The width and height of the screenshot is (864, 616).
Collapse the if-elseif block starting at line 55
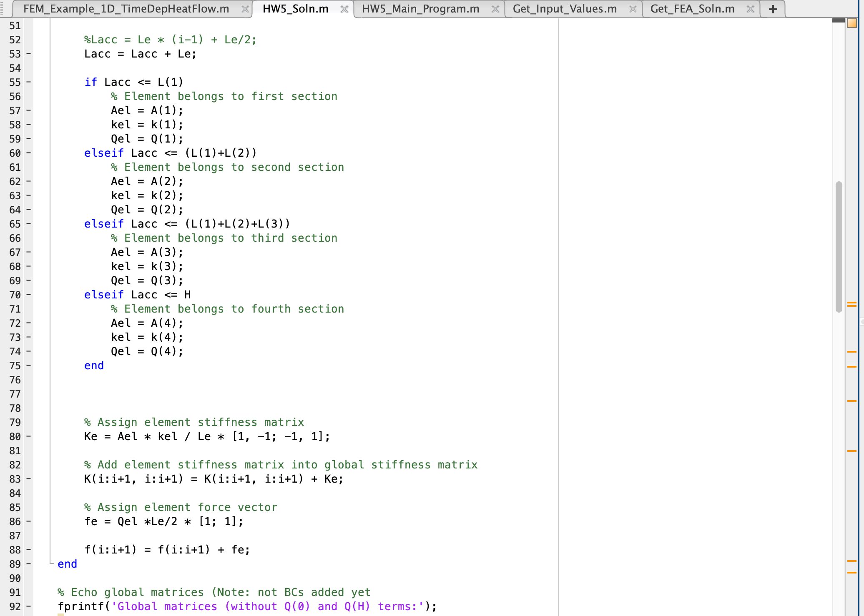point(50,82)
